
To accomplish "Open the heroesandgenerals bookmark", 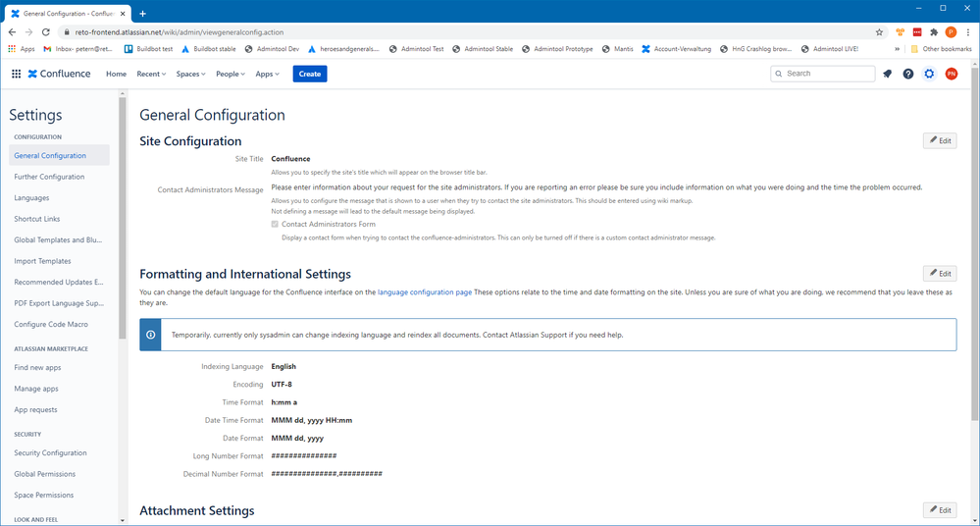I will click(343, 49).
